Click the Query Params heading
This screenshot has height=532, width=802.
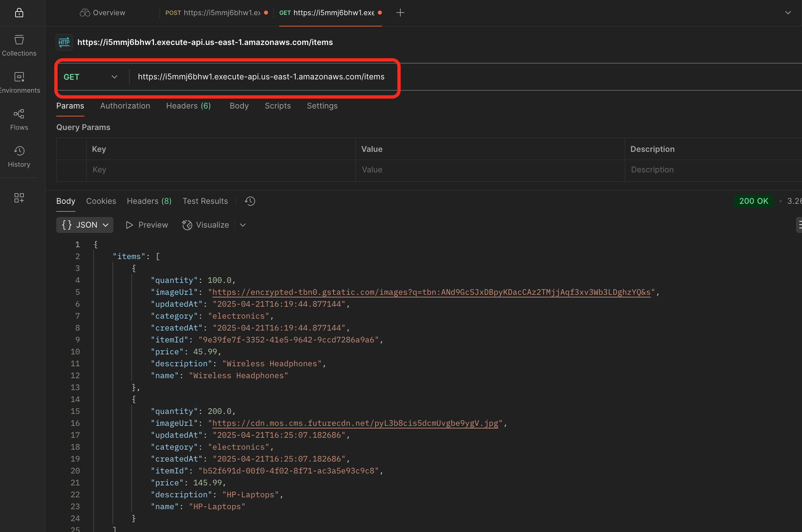pos(83,127)
